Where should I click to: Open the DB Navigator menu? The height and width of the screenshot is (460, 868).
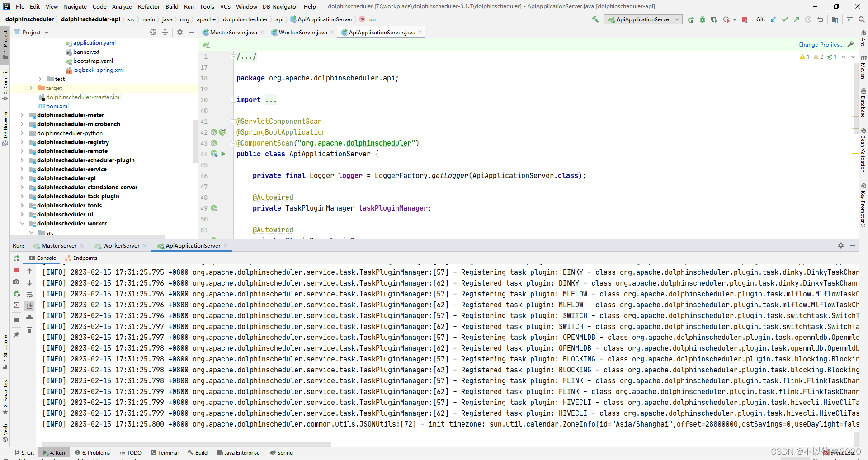tap(280, 6)
